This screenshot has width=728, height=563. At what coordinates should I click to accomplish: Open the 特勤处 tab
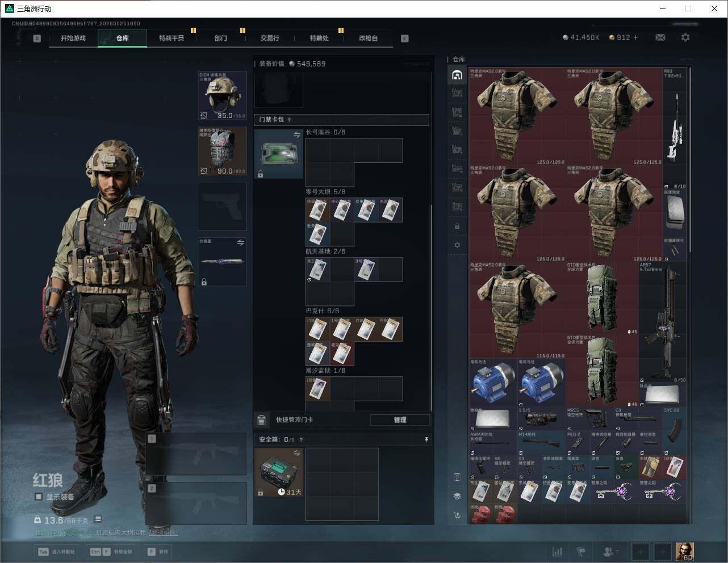click(x=319, y=38)
